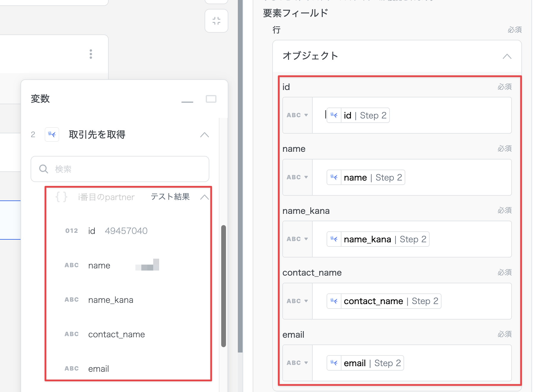
Task: Click the 012 number type icon beside id
Action: tap(72, 231)
